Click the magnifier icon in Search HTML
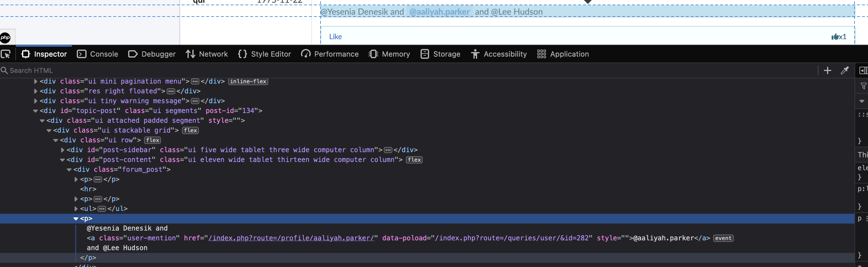Image resolution: width=868 pixels, height=267 pixels. [x=4, y=70]
